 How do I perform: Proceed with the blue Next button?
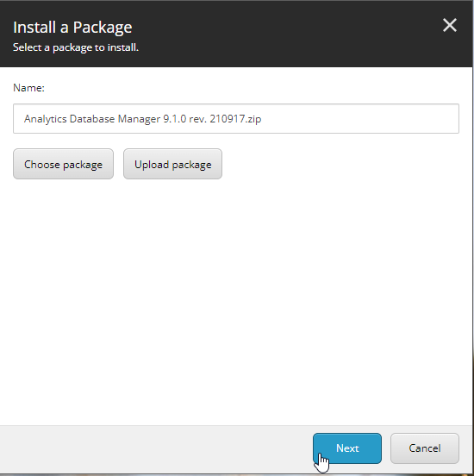point(347,448)
